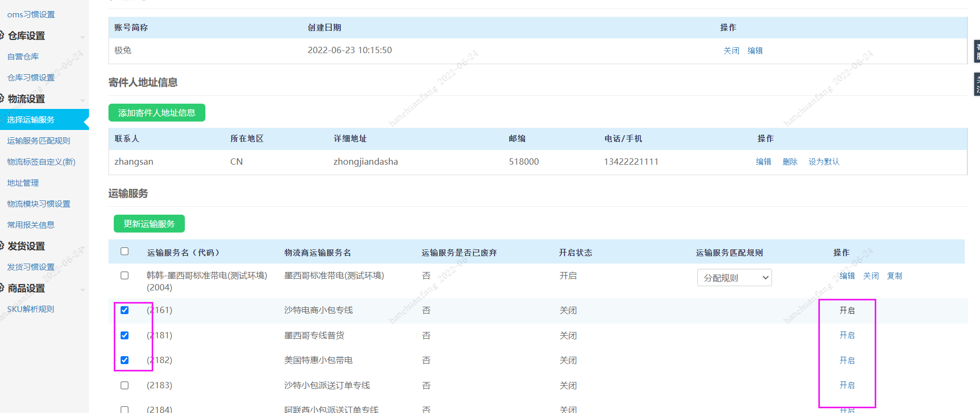Click 复制 in the (2004) service row

coord(895,276)
